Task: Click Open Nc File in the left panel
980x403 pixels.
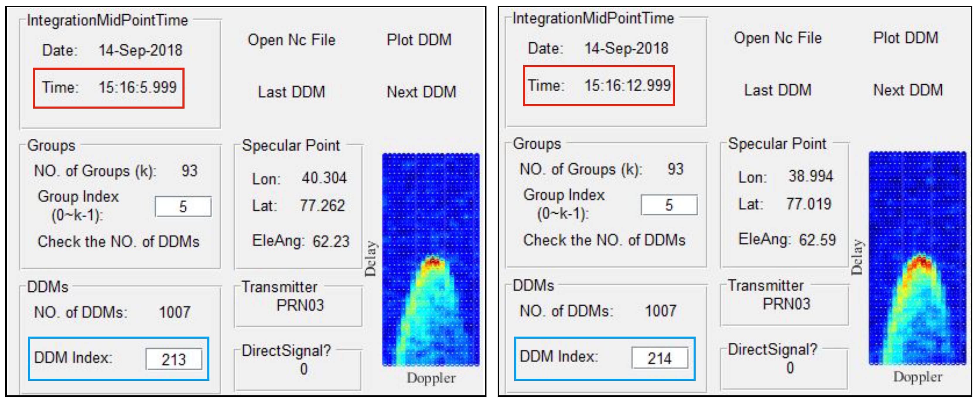Action: click(x=293, y=40)
